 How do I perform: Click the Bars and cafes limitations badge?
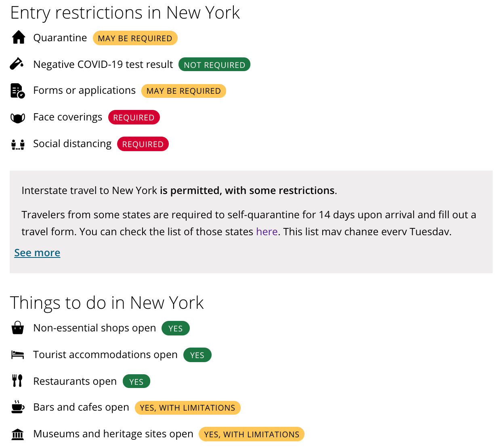188,408
